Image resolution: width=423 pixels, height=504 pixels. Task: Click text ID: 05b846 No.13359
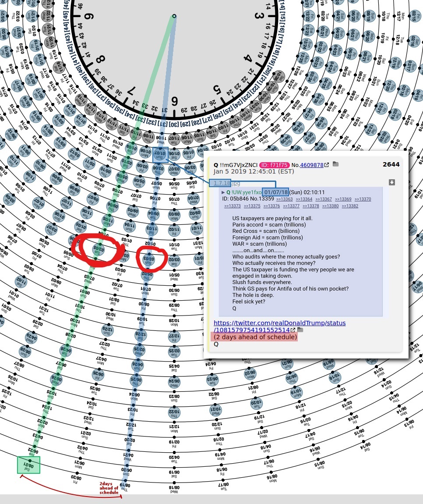[x=248, y=199]
